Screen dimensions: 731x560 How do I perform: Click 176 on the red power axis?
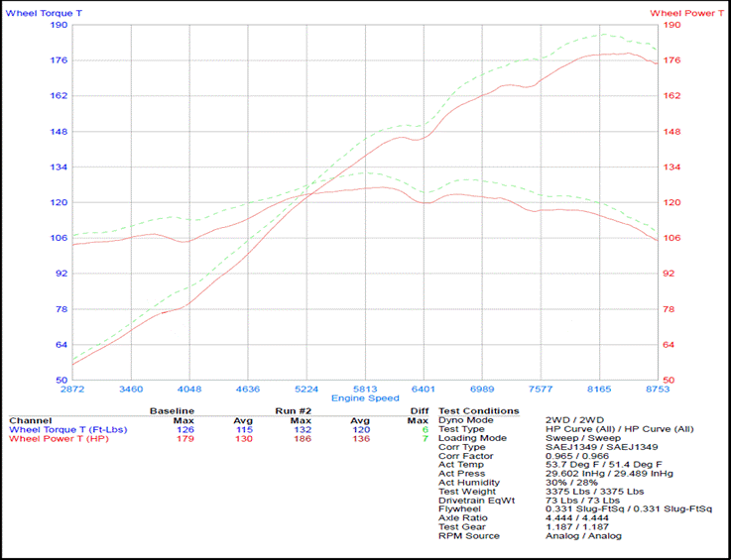[671, 60]
